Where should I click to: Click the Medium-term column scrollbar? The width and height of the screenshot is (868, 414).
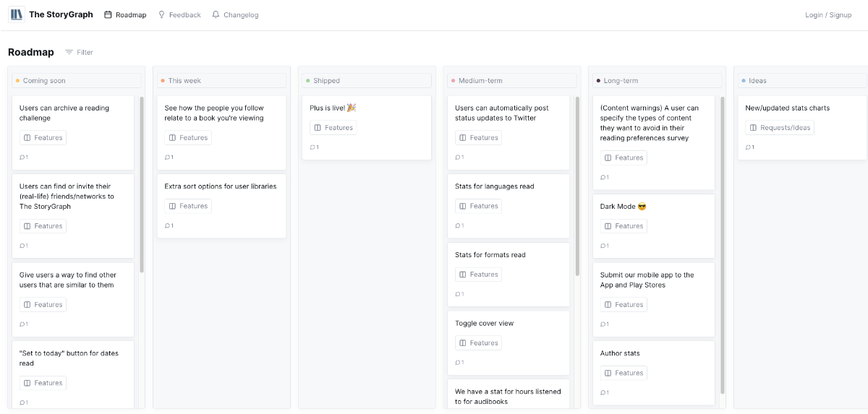(577, 186)
